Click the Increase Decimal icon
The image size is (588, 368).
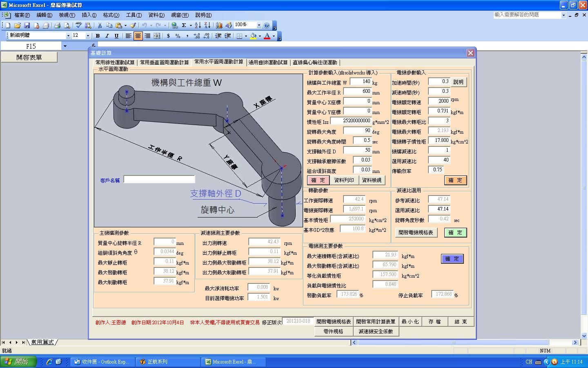click(197, 36)
